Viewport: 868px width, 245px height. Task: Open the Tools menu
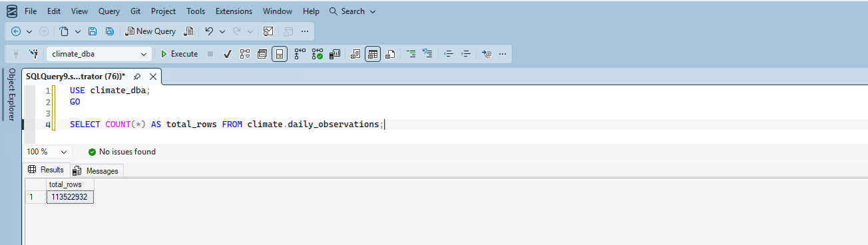196,11
